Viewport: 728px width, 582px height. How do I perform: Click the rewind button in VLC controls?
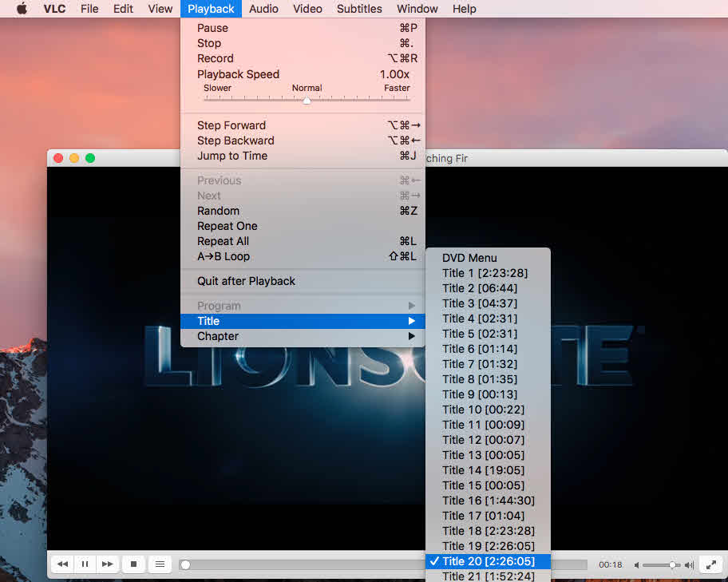pos(62,564)
